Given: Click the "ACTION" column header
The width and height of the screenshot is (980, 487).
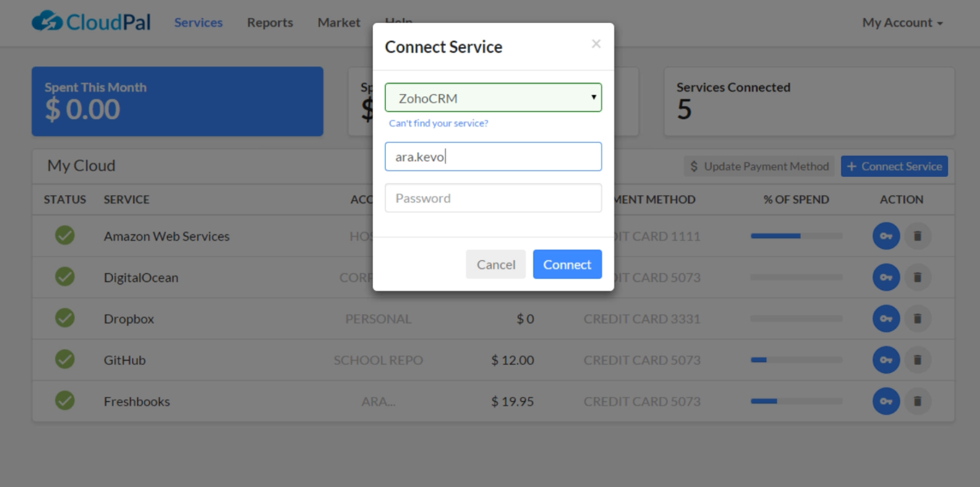Looking at the screenshot, I should point(902,199).
